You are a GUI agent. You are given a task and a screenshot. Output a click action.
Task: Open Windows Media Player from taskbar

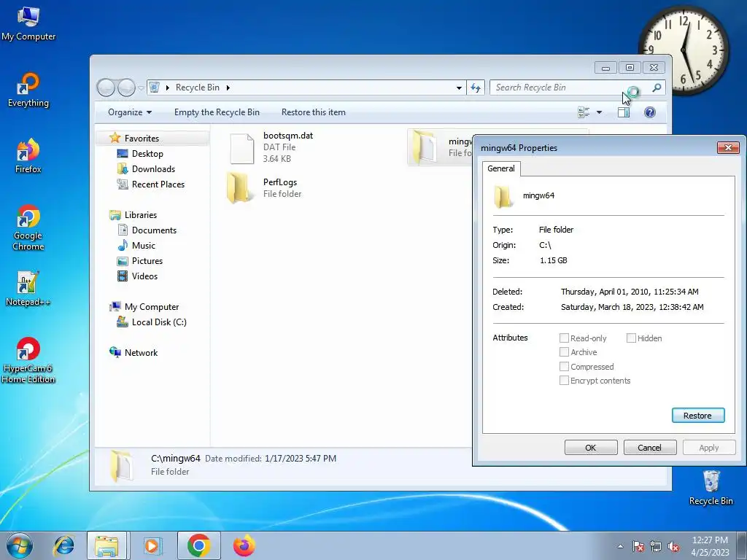[x=152, y=545]
